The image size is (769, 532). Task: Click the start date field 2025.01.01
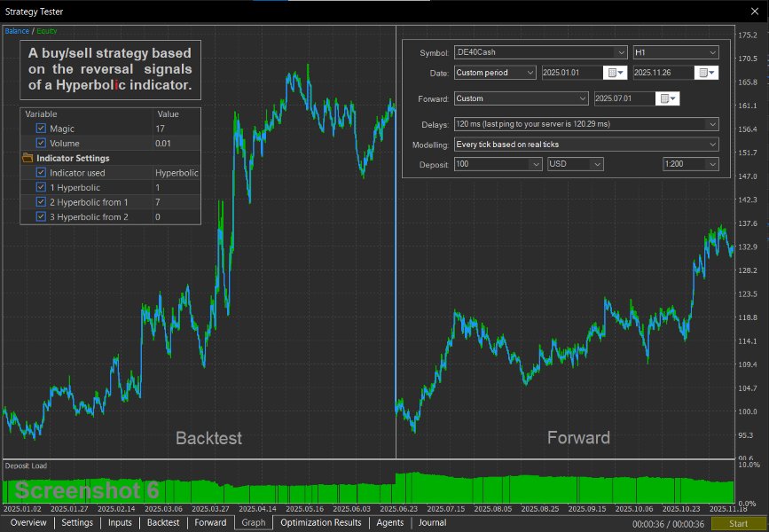[572, 73]
